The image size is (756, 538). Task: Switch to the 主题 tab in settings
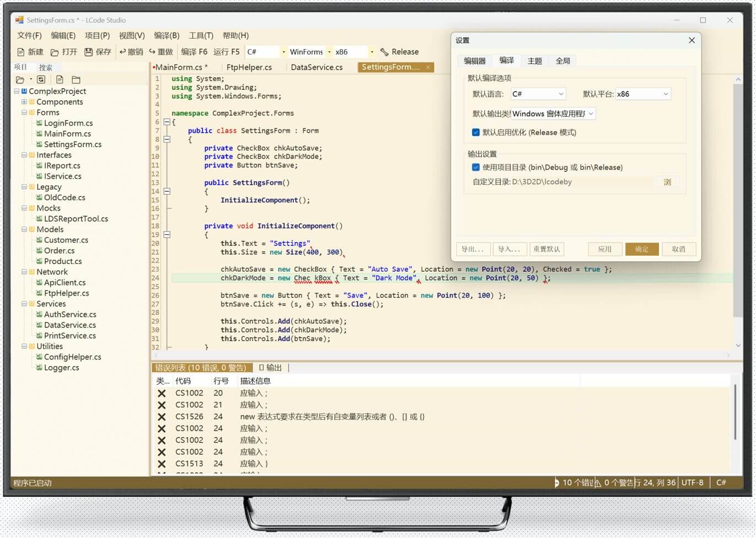click(x=534, y=61)
